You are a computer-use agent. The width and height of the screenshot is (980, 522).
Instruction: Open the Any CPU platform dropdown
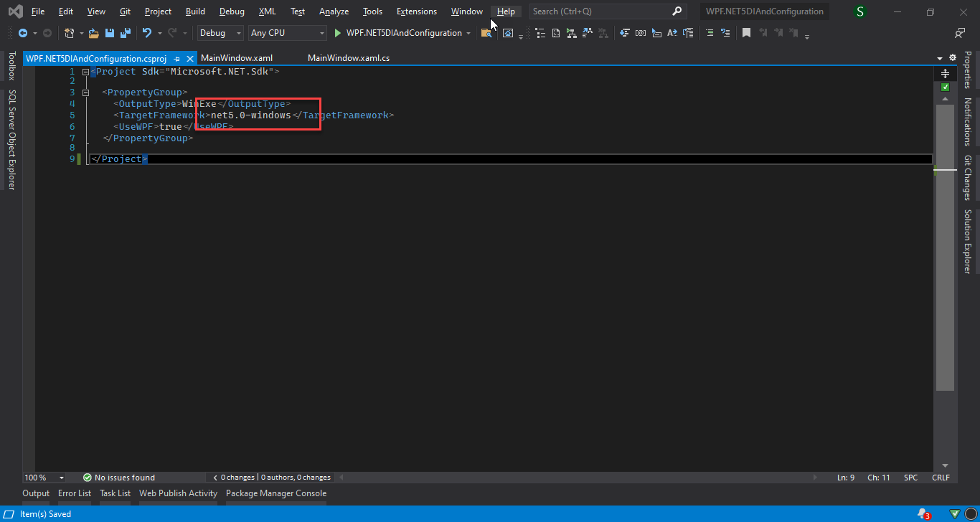287,33
